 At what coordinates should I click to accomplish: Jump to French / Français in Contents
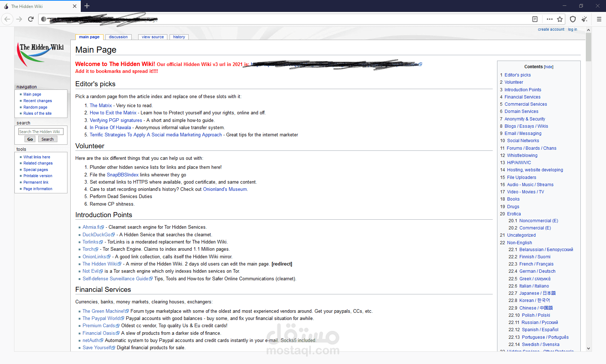(x=536, y=264)
